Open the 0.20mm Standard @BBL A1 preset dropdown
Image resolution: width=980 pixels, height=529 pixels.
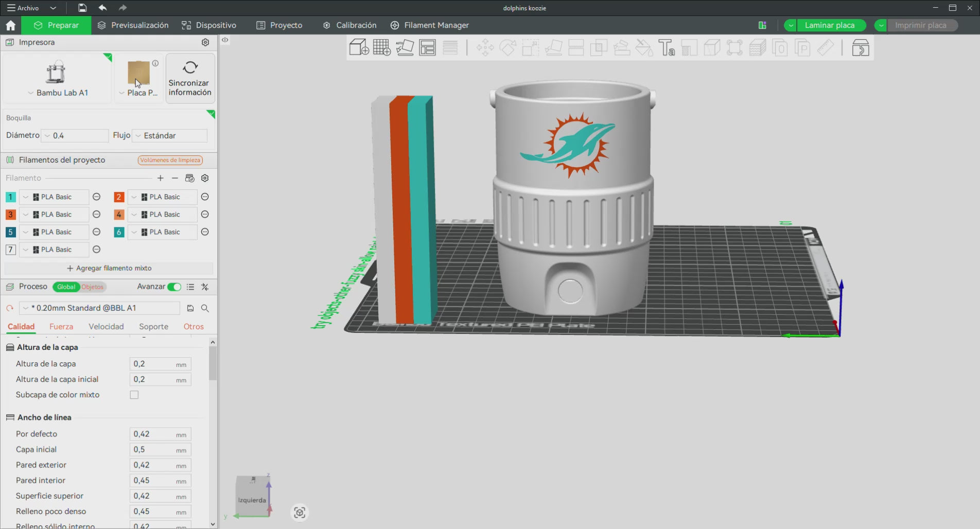(x=99, y=308)
